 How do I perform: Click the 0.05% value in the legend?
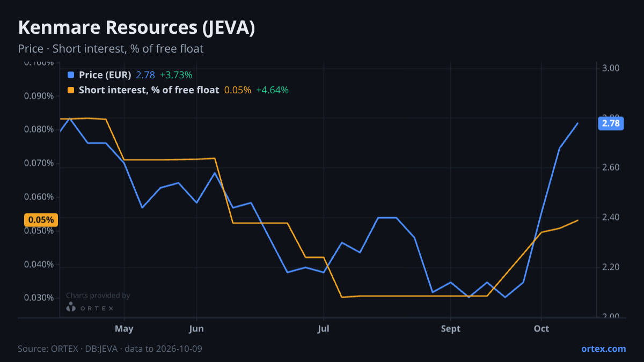pos(238,90)
